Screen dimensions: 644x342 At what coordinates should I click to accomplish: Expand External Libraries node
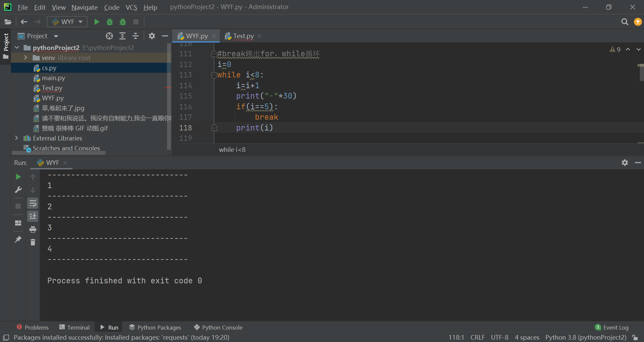[16, 138]
